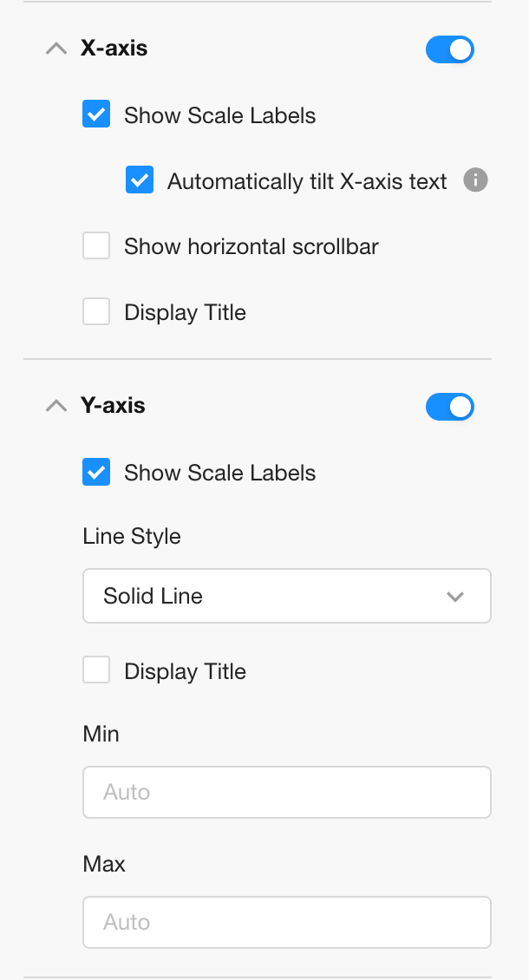Uncheck Show Scale Labels under X-axis
529x980 pixels.
[96, 114]
